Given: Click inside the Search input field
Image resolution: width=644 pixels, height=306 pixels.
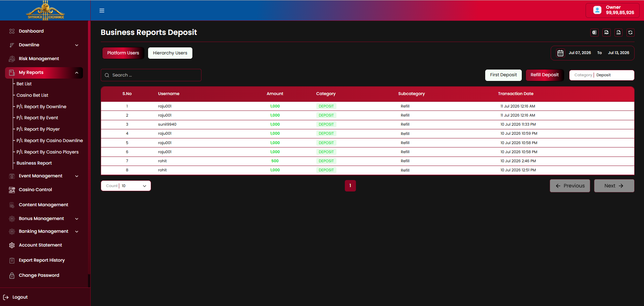Looking at the screenshot, I should tap(151, 75).
